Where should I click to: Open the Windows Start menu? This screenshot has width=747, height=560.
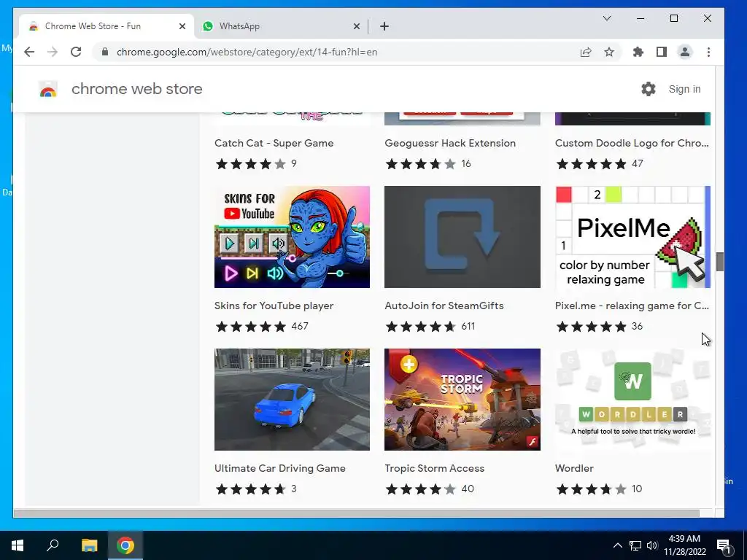pos(18,545)
